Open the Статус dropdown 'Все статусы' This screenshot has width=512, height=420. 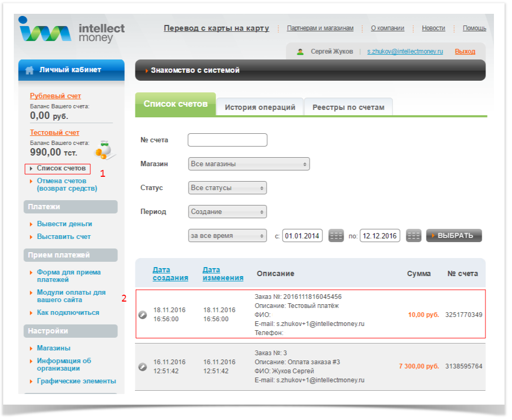pos(227,188)
